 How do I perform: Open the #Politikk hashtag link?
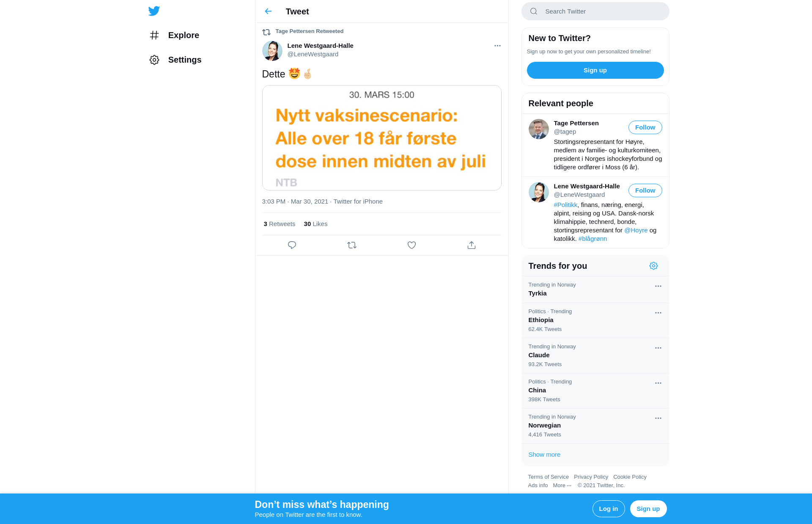coord(565,205)
